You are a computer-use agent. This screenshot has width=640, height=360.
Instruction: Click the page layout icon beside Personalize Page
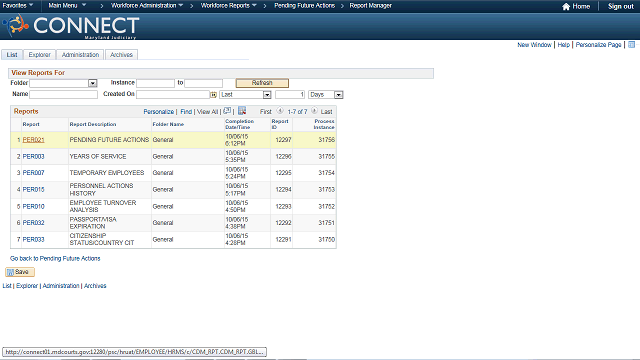pyautogui.click(x=631, y=44)
